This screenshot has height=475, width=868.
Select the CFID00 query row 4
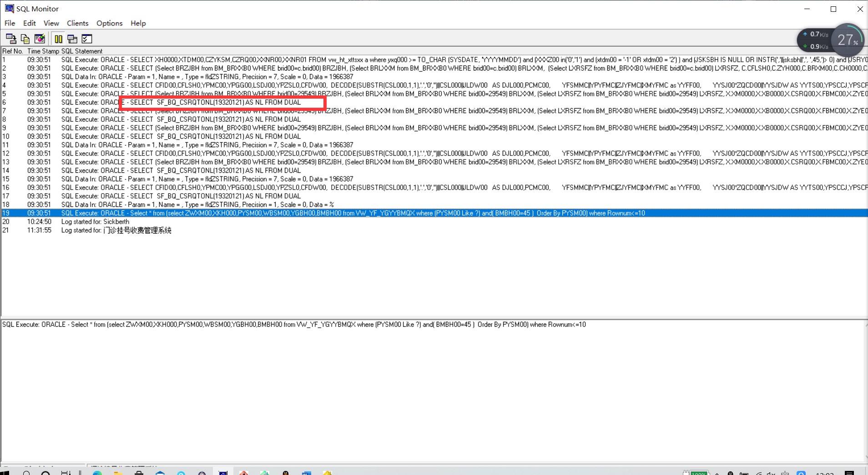[x=434, y=85]
